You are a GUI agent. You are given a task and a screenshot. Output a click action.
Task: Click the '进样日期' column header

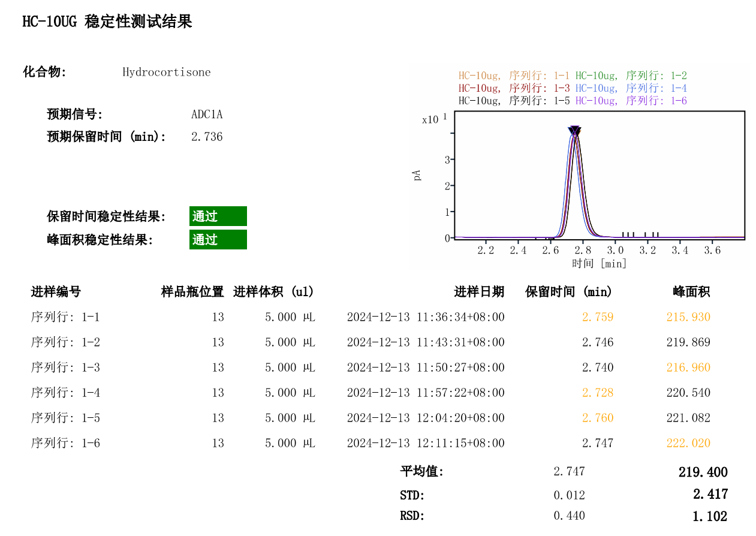[479, 292]
